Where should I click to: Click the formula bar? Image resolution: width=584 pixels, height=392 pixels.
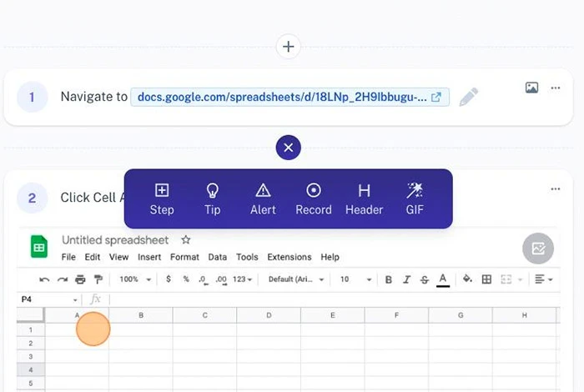(335, 299)
